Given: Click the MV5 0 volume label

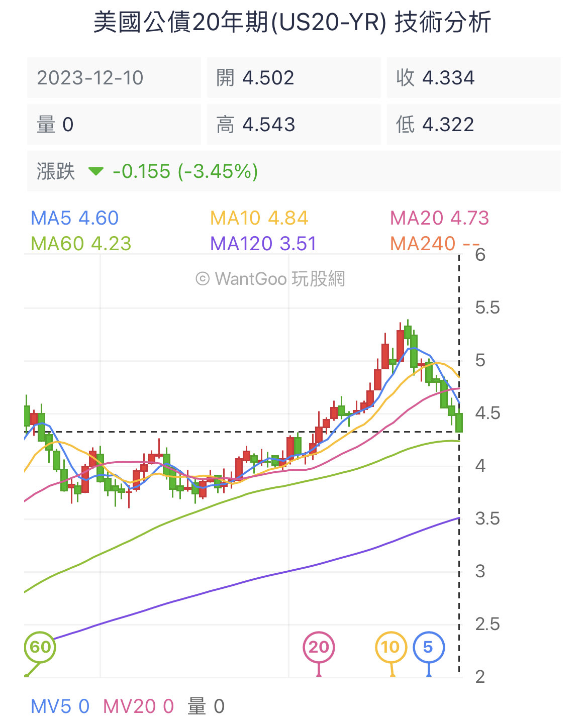Looking at the screenshot, I should (x=60, y=706).
